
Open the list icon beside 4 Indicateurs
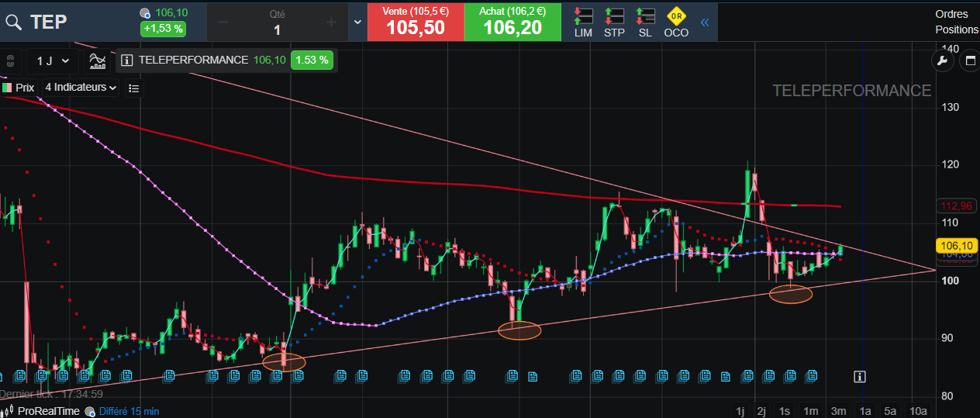point(133,88)
